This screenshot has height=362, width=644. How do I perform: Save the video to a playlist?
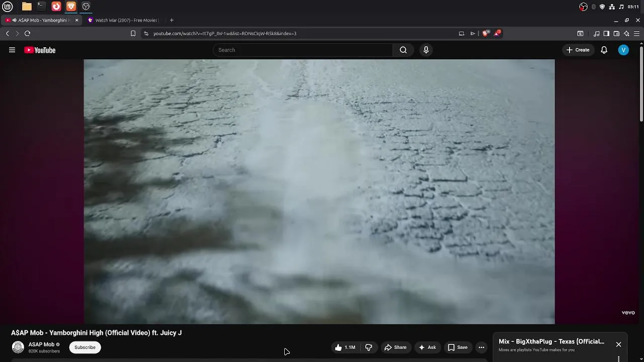point(458,347)
